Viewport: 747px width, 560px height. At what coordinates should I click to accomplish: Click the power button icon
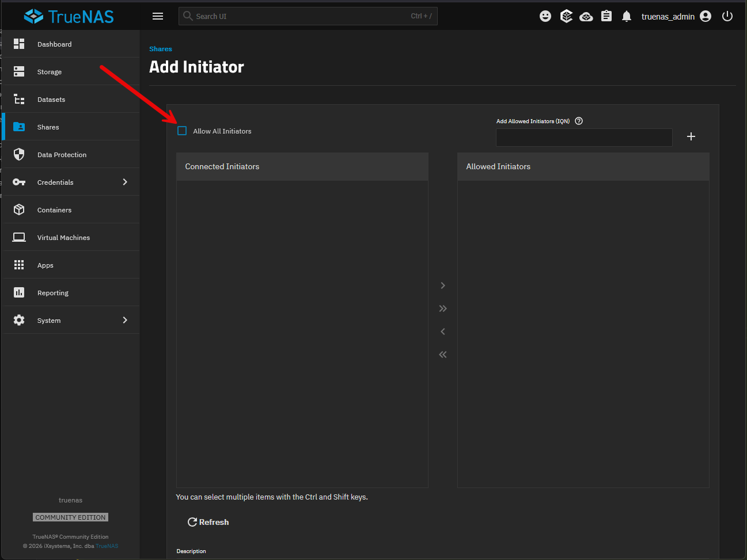pos(727,16)
